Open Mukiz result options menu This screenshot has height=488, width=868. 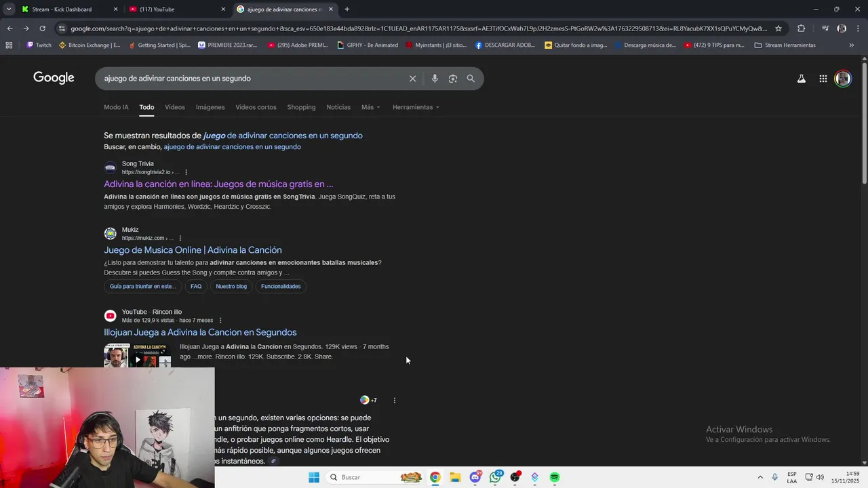point(180,238)
